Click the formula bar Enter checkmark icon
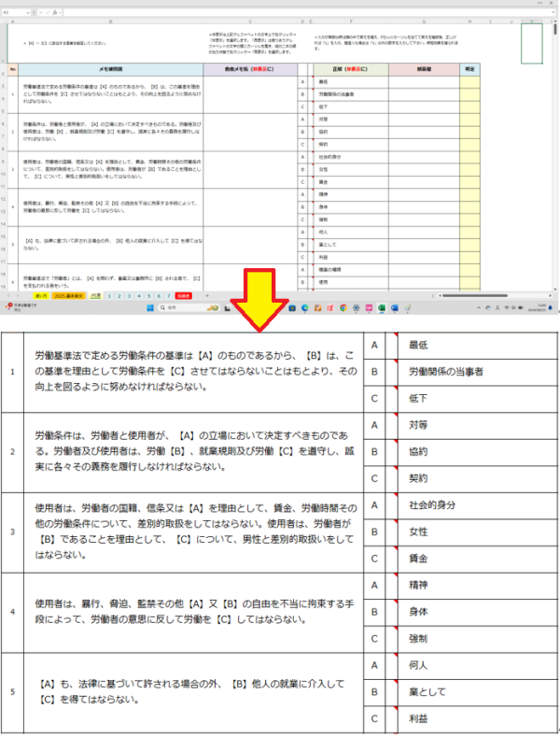This screenshot has height=737, width=560. [48, 13]
